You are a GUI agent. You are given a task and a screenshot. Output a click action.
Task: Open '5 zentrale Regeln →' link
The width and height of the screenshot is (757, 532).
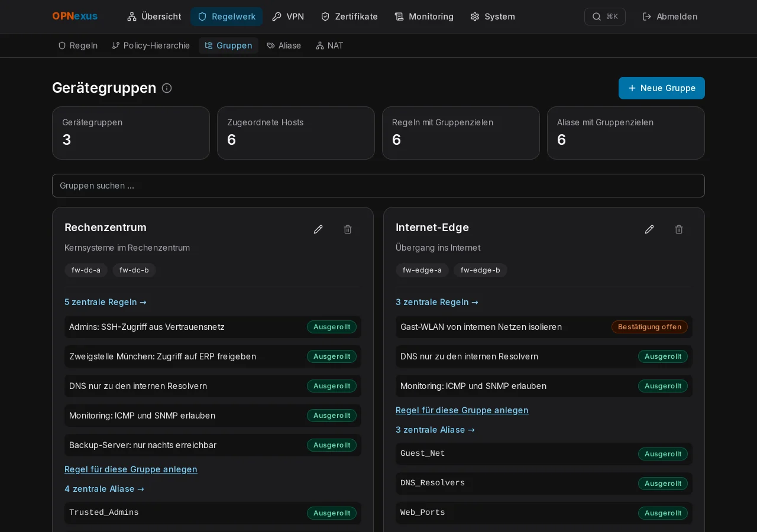coord(105,302)
